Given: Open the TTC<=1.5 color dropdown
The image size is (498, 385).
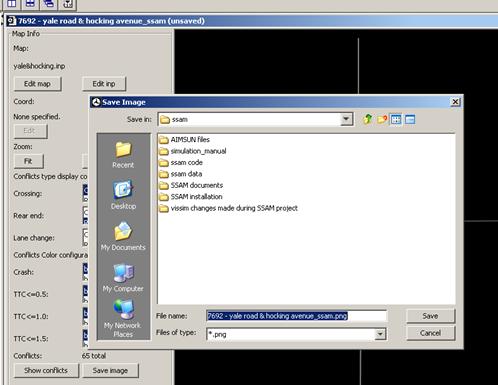Looking at the screenshot, I should tap(85, 338).
